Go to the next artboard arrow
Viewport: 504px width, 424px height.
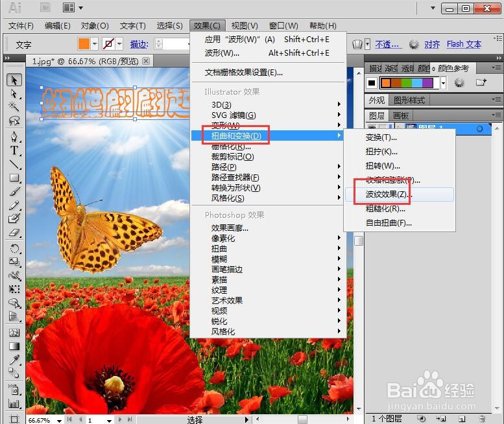pos(120,419)
